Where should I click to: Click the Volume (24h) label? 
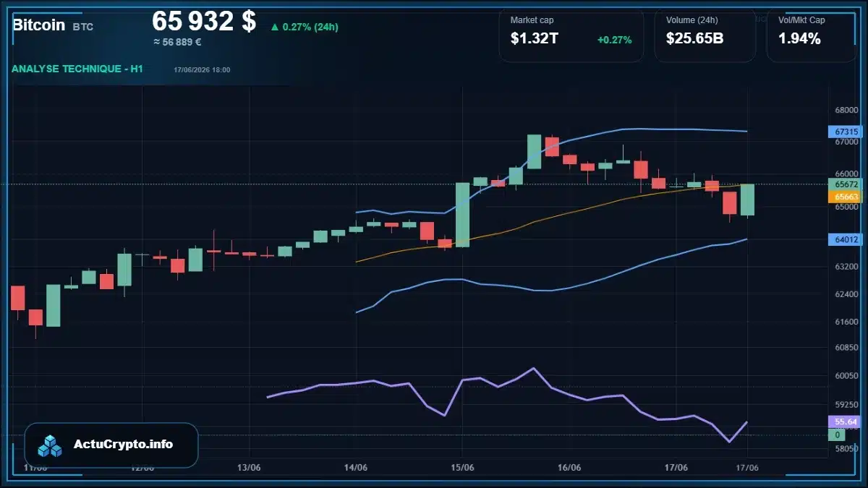[x=692, y=20]
